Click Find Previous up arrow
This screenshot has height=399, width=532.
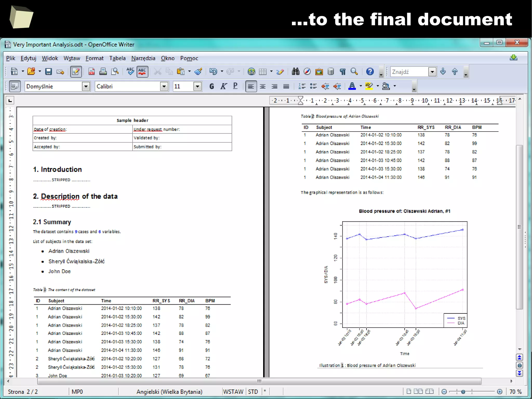point(455,71)
